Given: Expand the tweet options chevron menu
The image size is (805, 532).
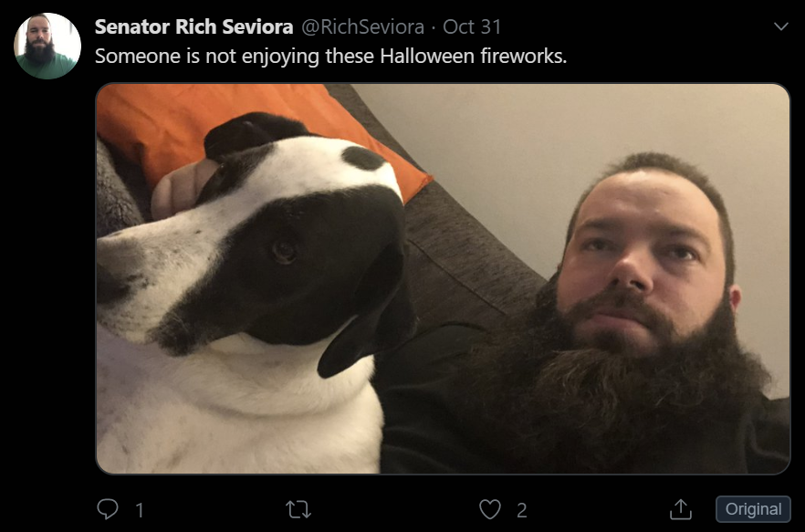Looking at the screenshot, I should pos(781,26).
